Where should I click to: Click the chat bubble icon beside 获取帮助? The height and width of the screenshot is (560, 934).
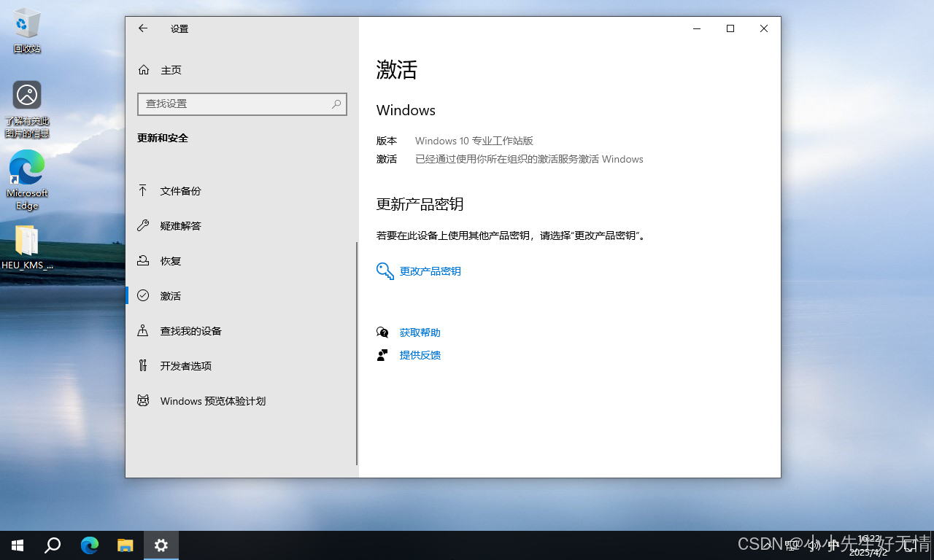pyautogui.click(x=382, y=332)
